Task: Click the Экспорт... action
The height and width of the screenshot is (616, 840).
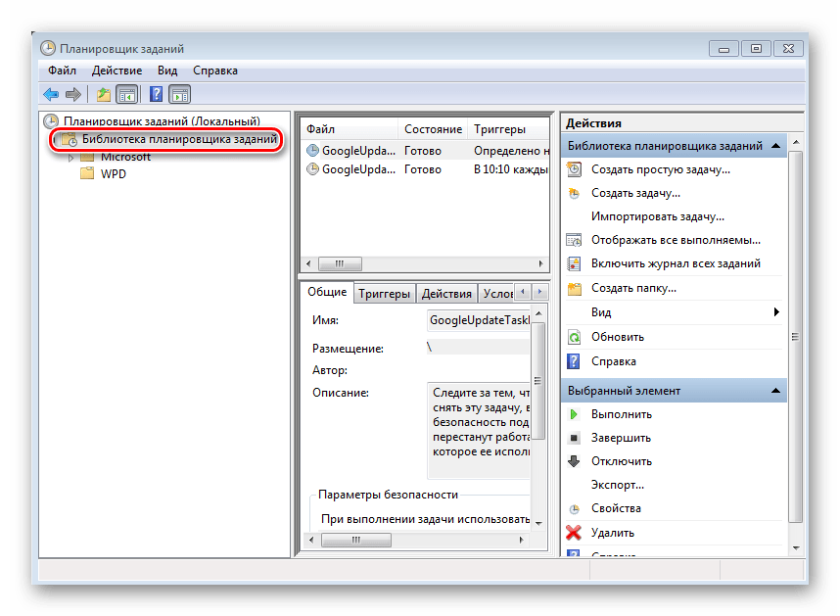Action: pyautogui.click(x=617, y=485)
